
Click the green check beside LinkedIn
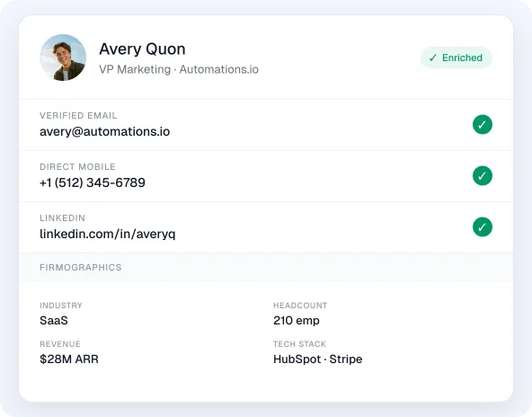point(482,227)
